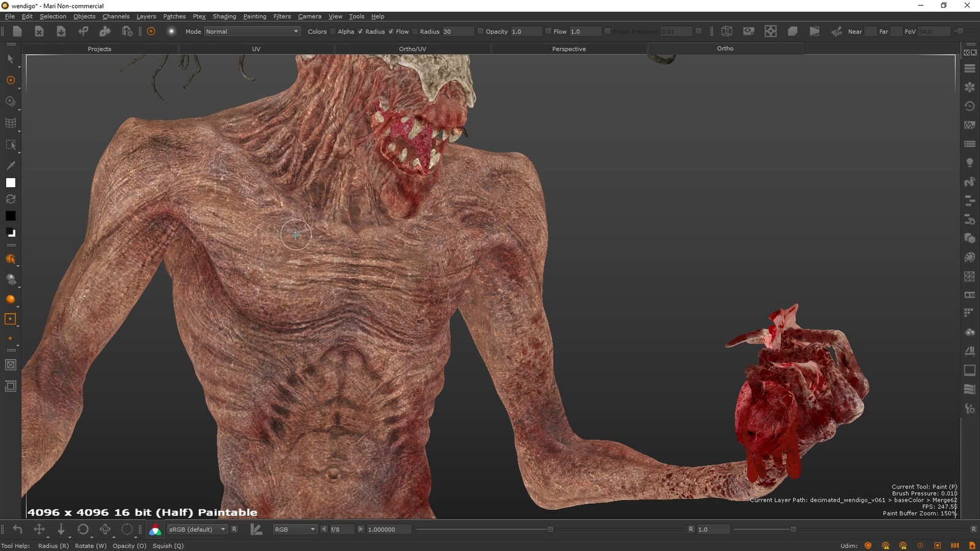Click the save project icon with down arrow

pyautogui.click(x=61, y=31)
